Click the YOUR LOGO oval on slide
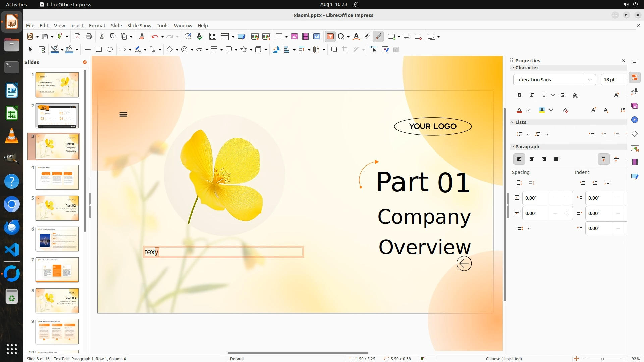The width and height of the screenshot is (644, 362). 433,126
